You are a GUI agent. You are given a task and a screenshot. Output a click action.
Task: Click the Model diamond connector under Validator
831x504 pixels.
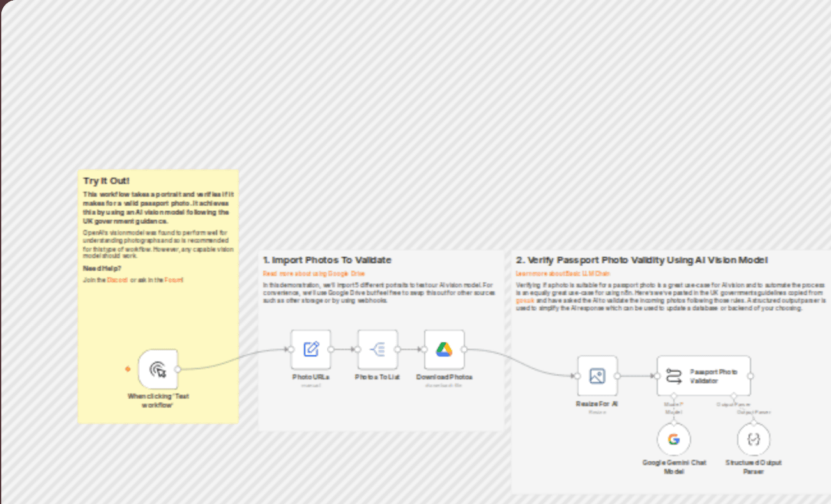[674, 396]
